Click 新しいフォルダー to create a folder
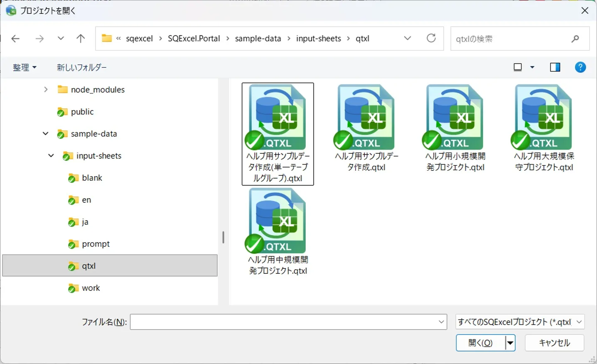This screenshot has width=597, height=364. click(x=81, y=67)
